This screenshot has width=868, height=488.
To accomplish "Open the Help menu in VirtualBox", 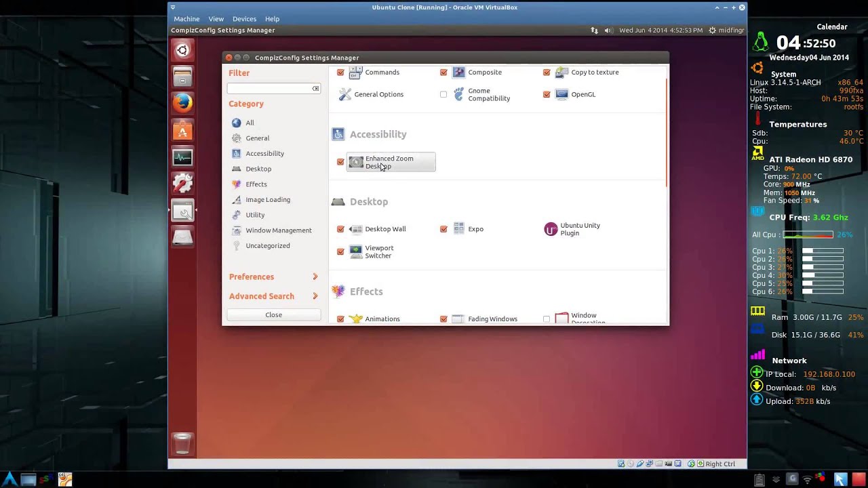I will pyautogui.click(x=272, y=19).
